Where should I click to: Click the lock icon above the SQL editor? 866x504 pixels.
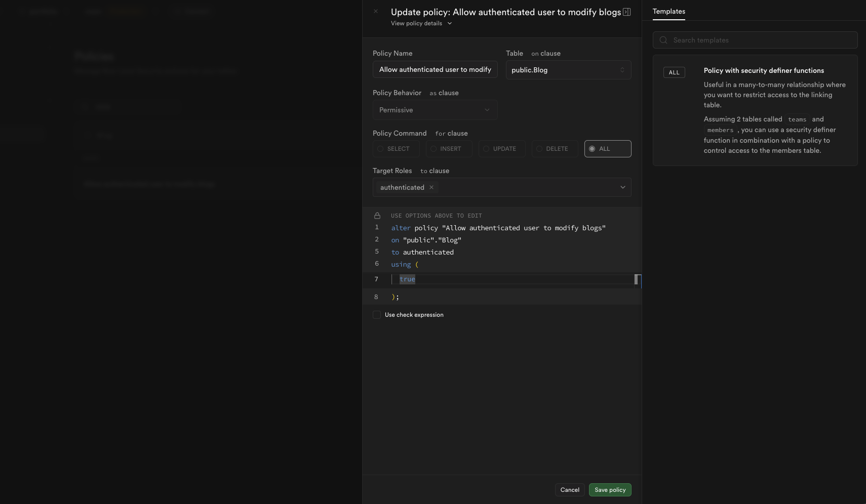[377, 216]
